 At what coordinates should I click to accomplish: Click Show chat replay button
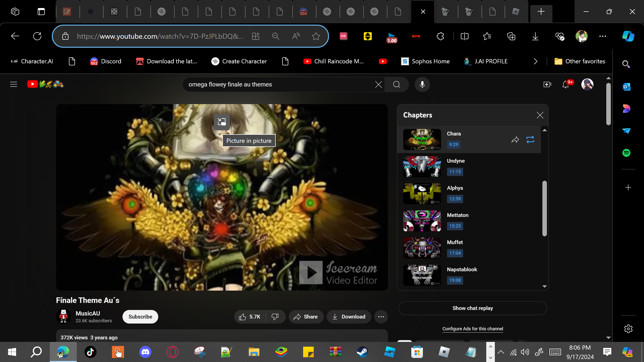[472, 308]
